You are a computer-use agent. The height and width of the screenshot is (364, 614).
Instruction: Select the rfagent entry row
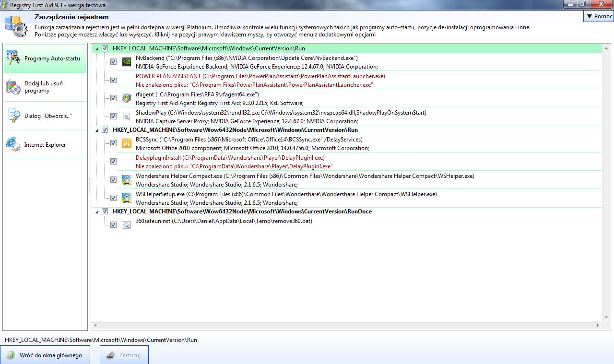point(197,94)
